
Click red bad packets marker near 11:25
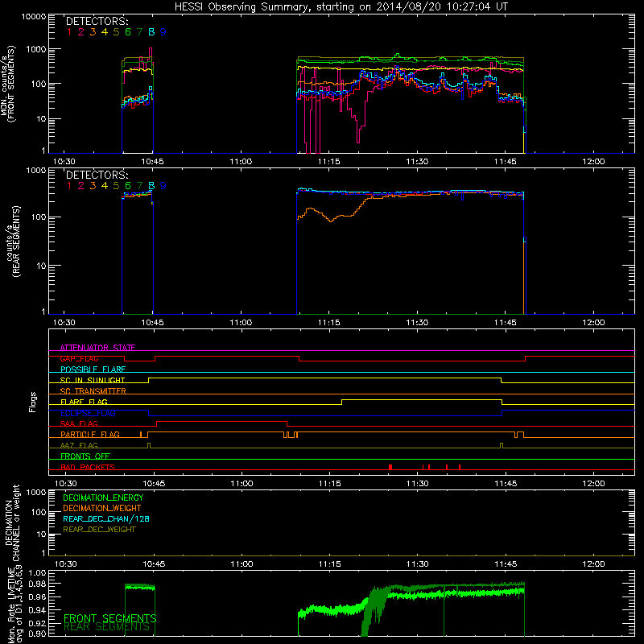click(390, 467)
